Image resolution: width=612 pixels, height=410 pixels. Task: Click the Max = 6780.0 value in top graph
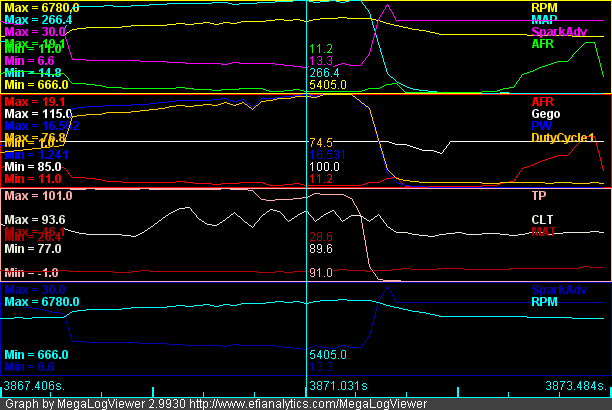(39, 6)
